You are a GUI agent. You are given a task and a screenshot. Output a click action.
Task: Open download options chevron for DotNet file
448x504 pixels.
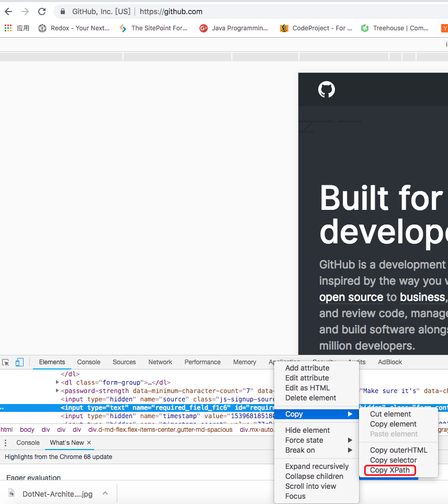tap(105, 494)
